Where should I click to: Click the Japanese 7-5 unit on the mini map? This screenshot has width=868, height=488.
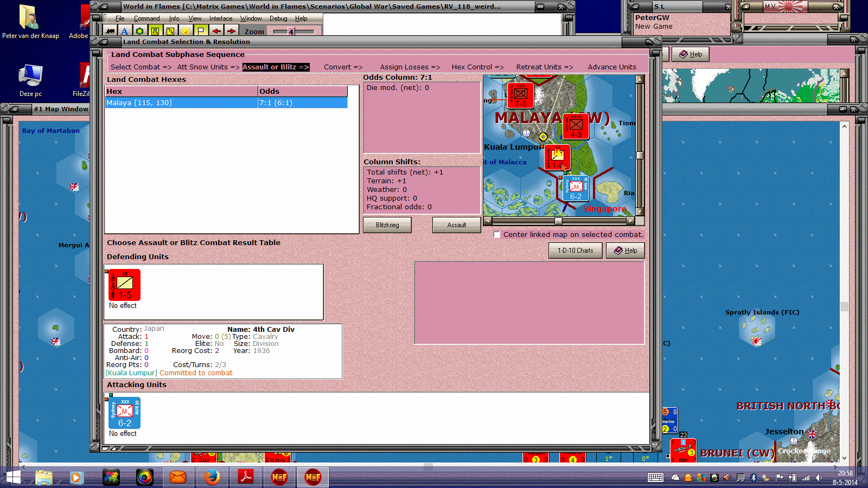pyautogui.click(x=520, y=95)
